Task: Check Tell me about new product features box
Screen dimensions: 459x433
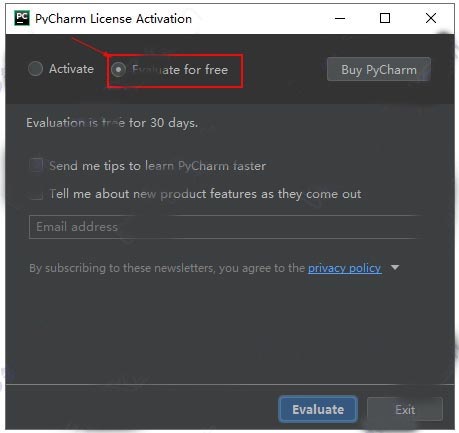Action: (x=36, y=194)
